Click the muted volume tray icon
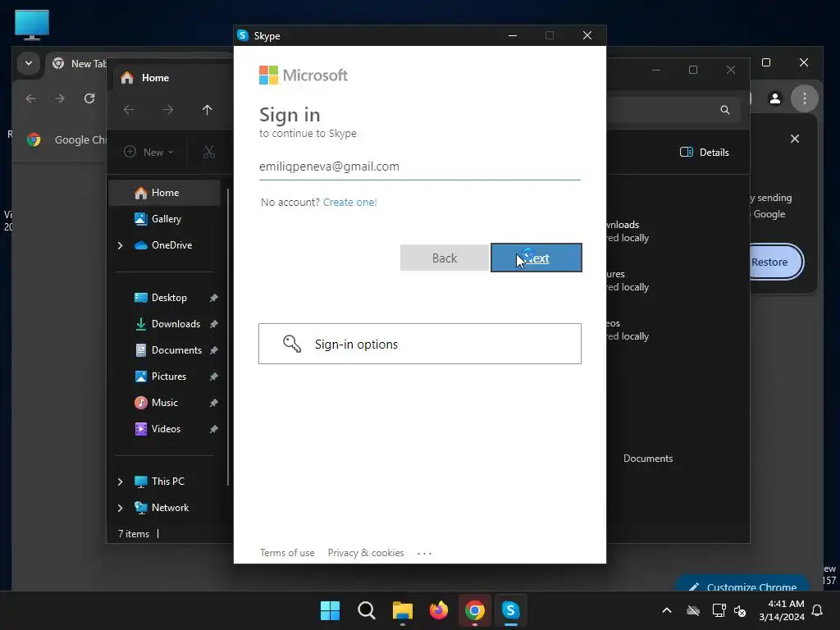This screenshot has height=630, width=840. (x=740, y=610)
